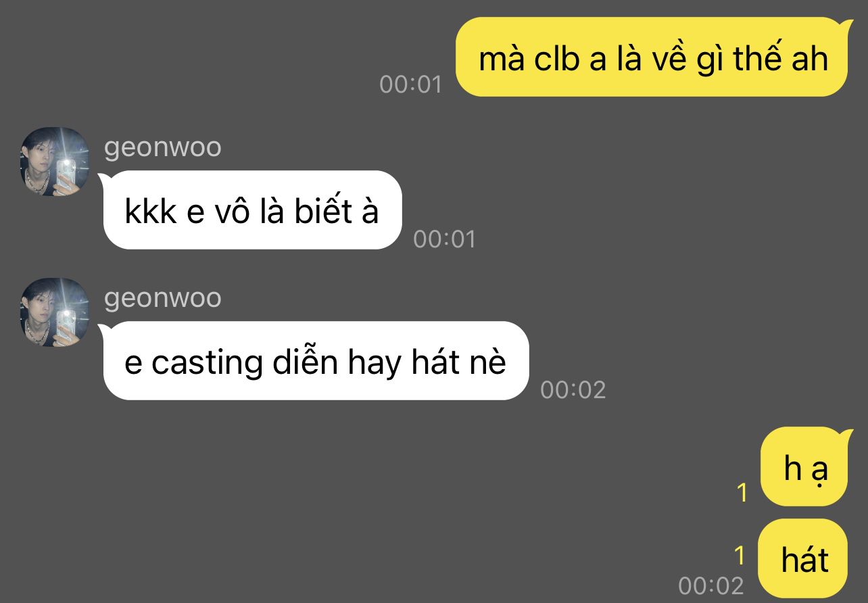Click the unread count '1' next to 'hát'
This screenshot has width=868, height=603.
(x=740, y=556)
